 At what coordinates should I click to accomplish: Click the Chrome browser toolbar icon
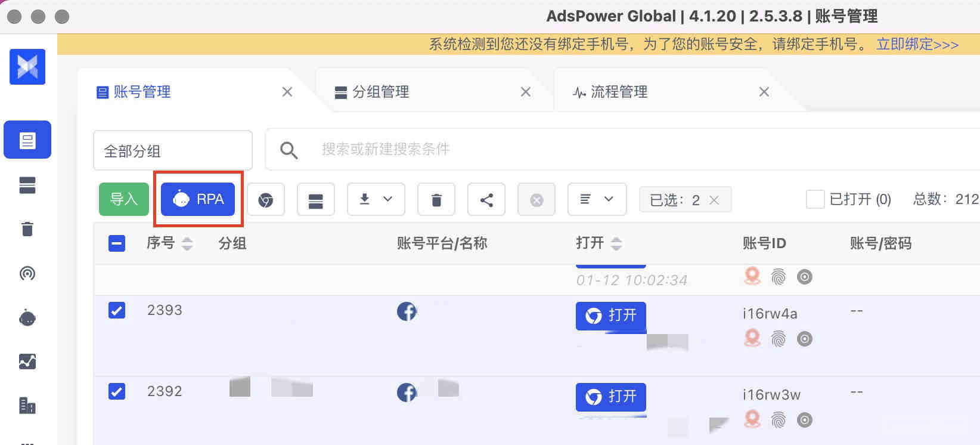coord(266,200)
